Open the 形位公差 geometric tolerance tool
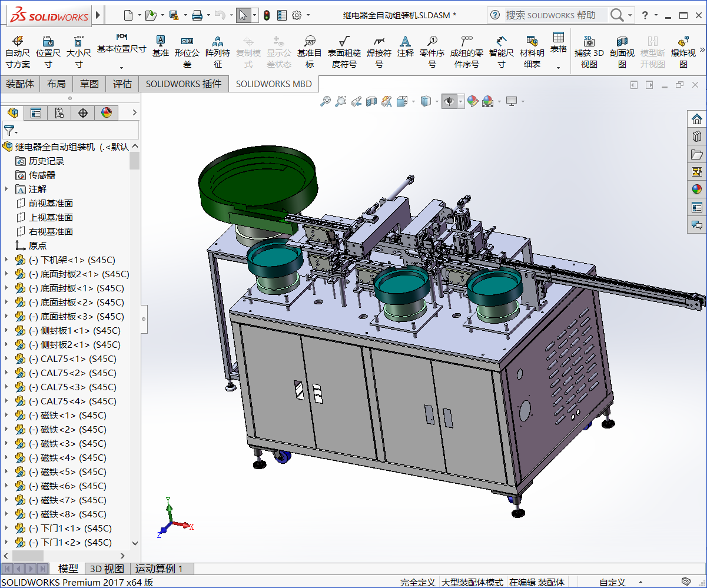Image resolution: width=707 pixels, height=588 pixels. [187, 51]
